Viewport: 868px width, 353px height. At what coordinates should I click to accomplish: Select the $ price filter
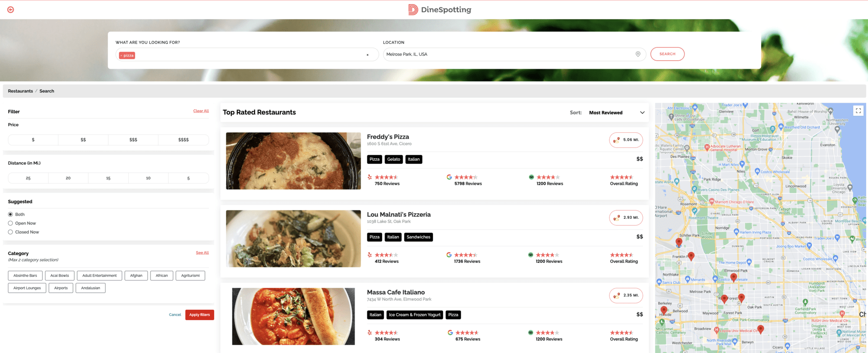(33, 140)
